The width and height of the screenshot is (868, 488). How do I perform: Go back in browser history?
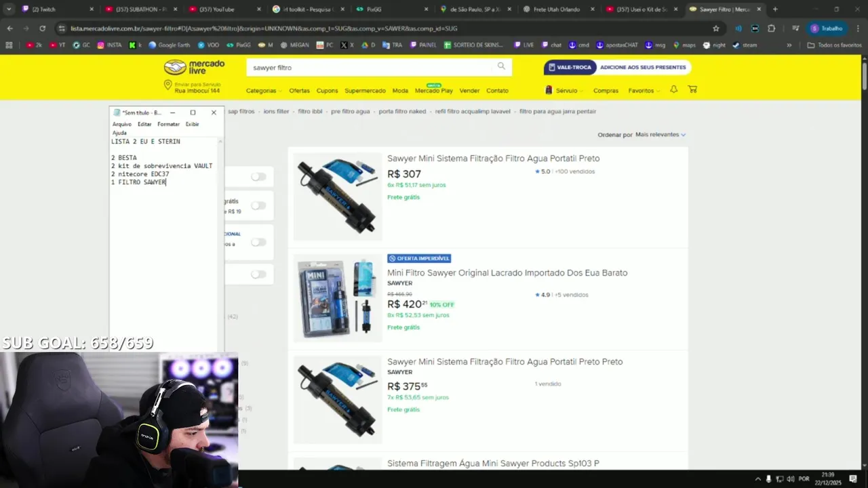9,28
